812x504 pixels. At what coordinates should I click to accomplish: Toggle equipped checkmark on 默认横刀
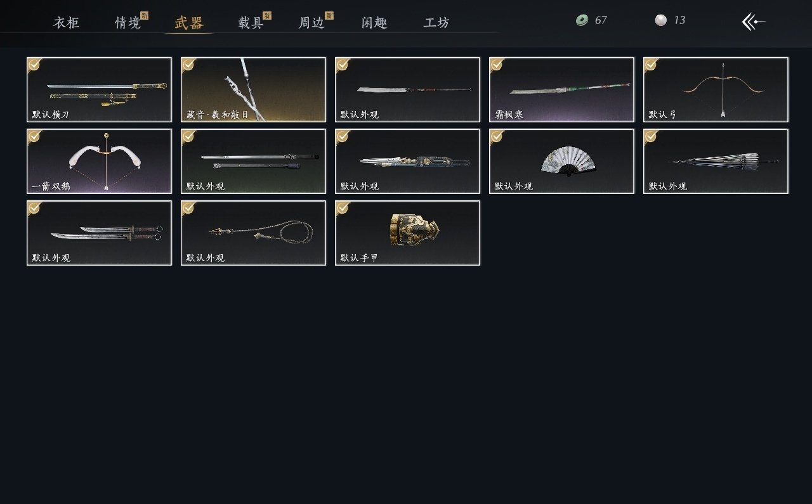click(x=34, y=64)
